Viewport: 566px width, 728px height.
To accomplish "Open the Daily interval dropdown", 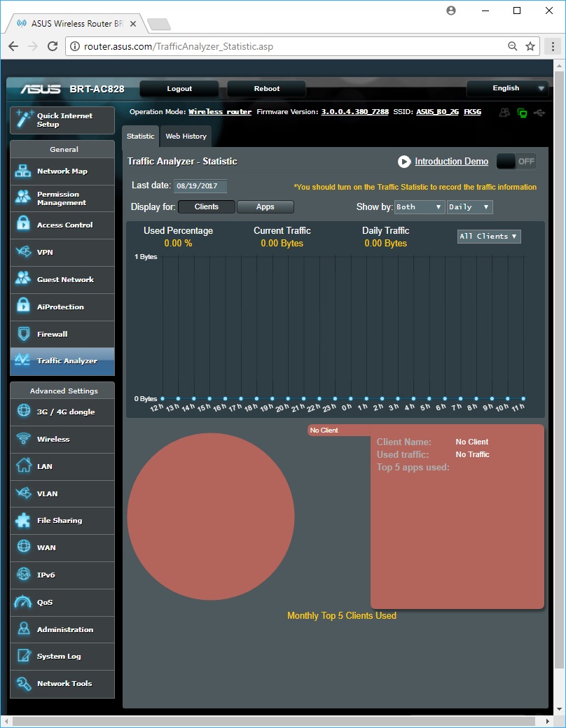I will coord(469,207).
